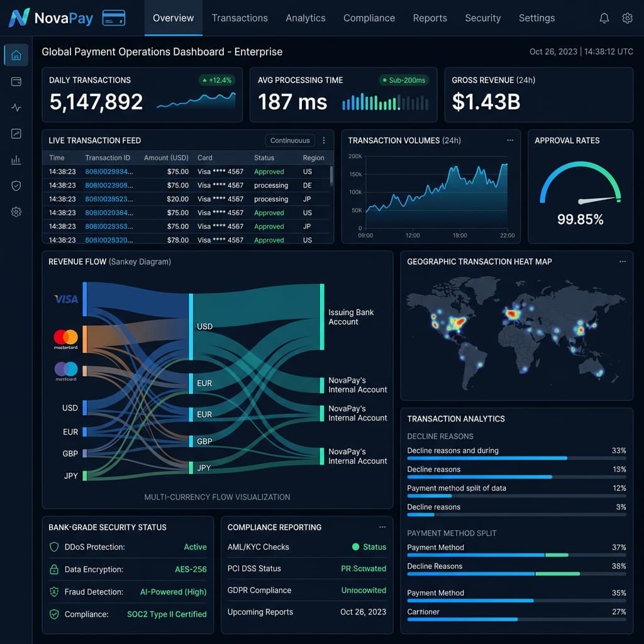Click the DDoS Protection shield icon
This screenshot has width=644, height=644.
54,547
